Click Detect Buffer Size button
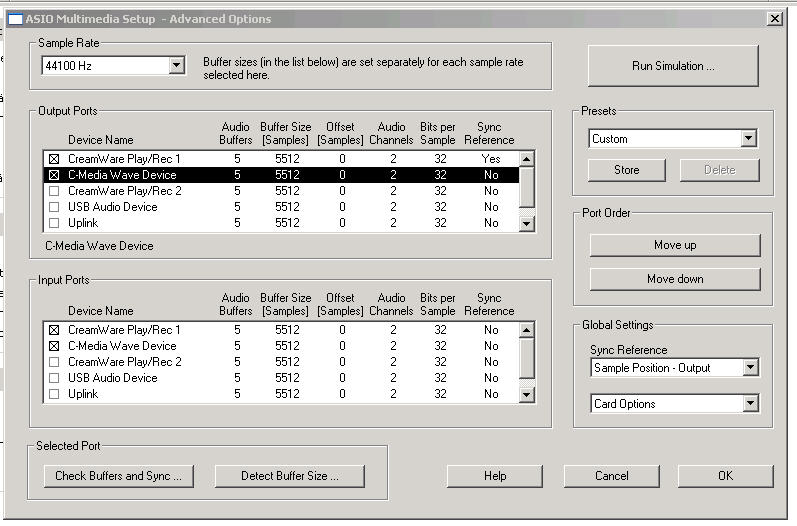The height and width of the screenshot is (526, 797). tap(290, 476)
